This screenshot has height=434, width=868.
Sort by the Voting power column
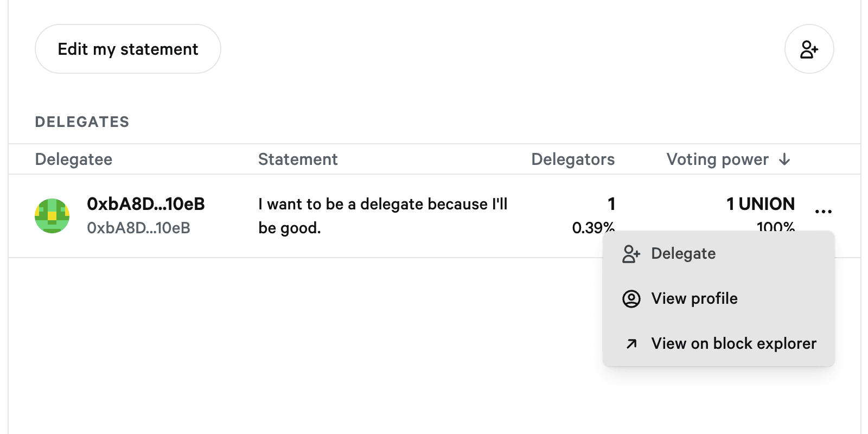click(717, 159)
